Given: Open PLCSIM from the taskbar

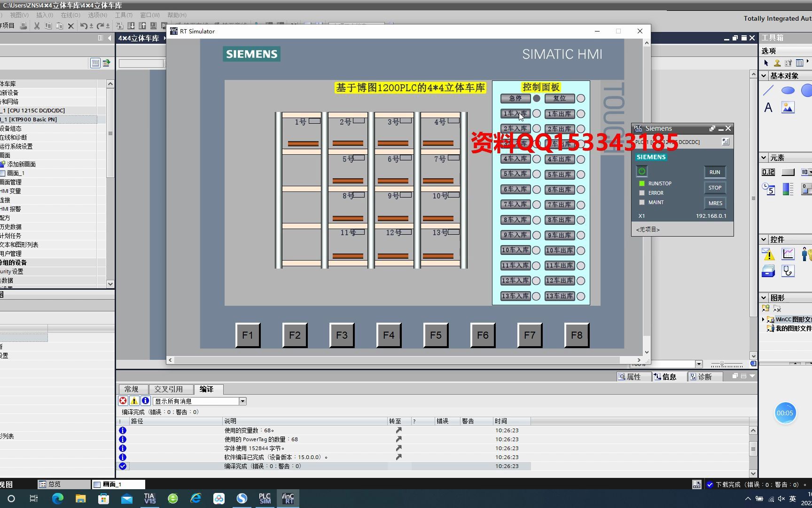Looking at the screenshot, I should pyautogui.click(x=265, y=499).
